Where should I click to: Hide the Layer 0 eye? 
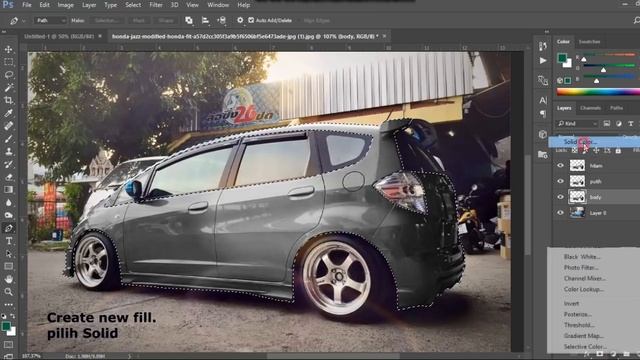tap(560, 212)
